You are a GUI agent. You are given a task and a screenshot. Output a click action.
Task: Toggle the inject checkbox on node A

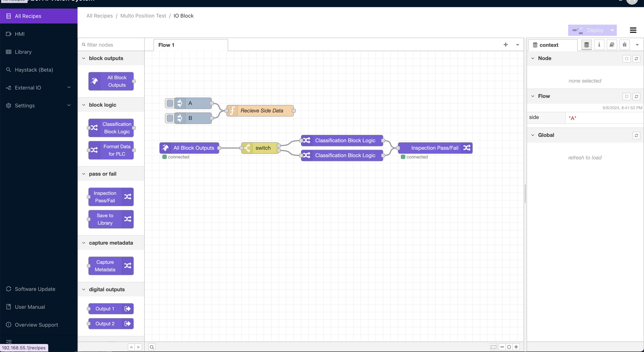click(170, 103)
